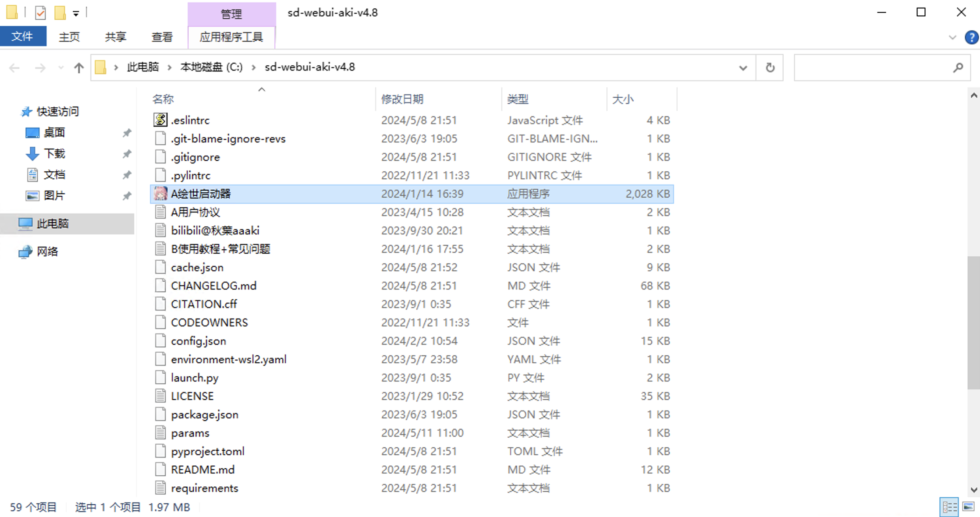Click the A用户协议 text document icon
This screenshot has height=517, width=980.
click(x=160, y=212)
